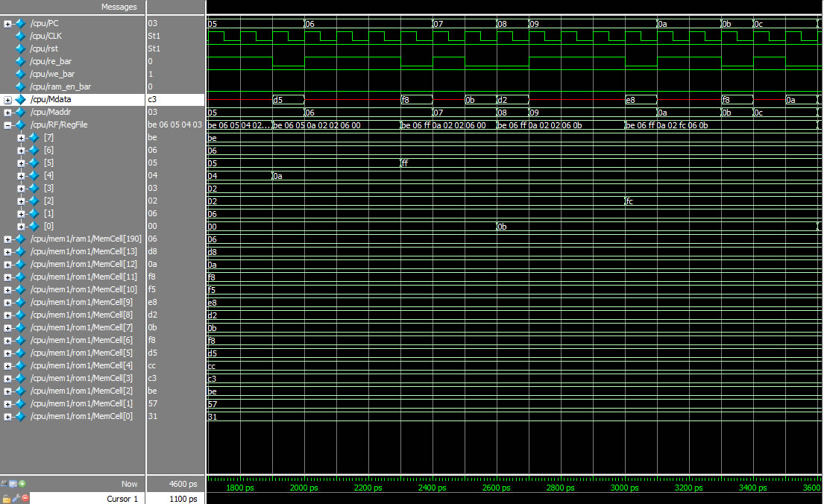Image resolution: width=824 pixels, height=504 pixels.
Task: Click the /cpu/ram_en_bar signal icon
Action: click(19, 86)
